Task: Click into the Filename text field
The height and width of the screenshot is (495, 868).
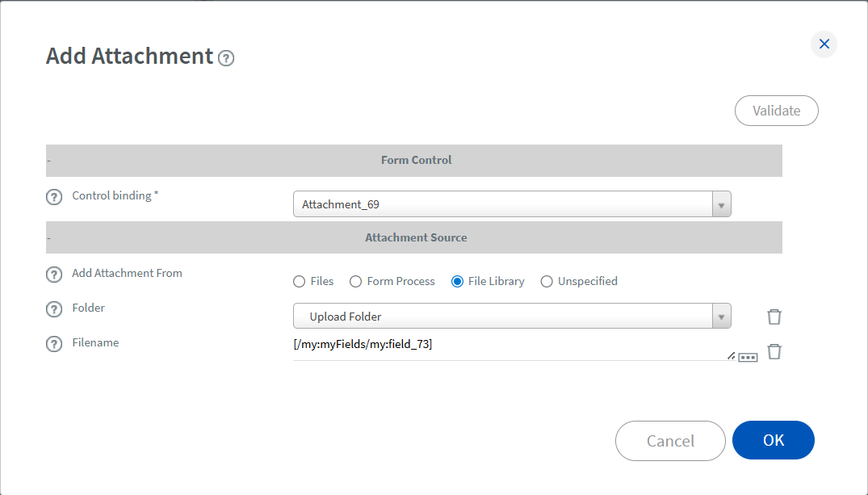Action: point(509,346)
